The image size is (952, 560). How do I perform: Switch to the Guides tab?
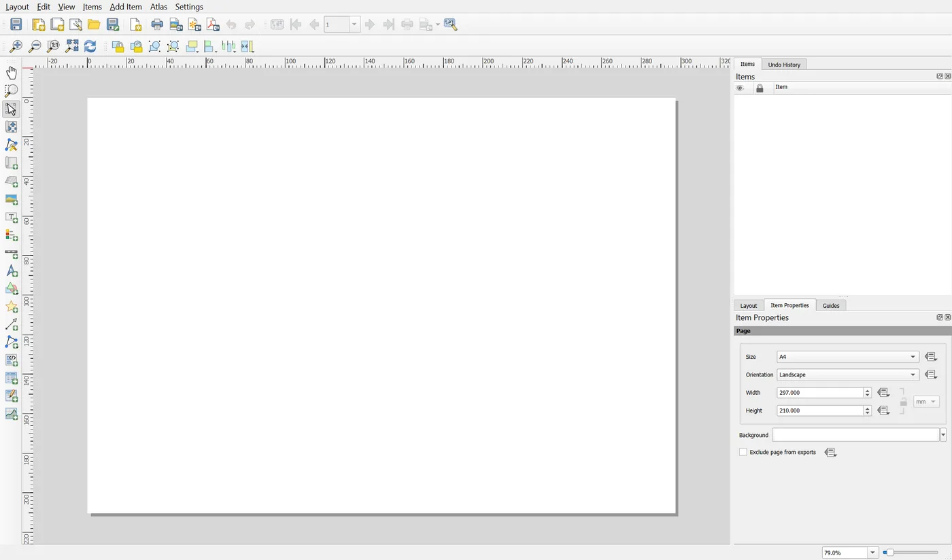[x=831, y=306]
